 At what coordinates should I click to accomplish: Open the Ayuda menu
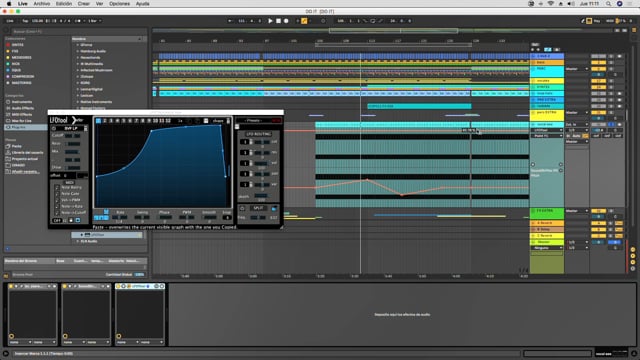tap(142, 4)
